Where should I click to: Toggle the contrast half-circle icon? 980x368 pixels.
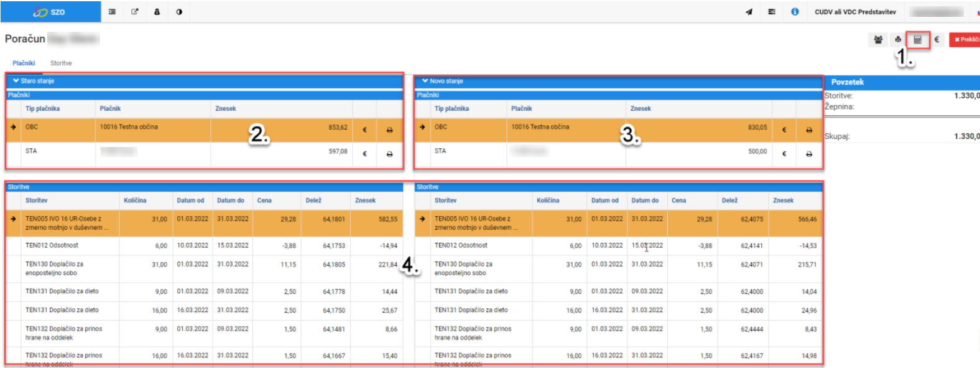click(179, 12)
